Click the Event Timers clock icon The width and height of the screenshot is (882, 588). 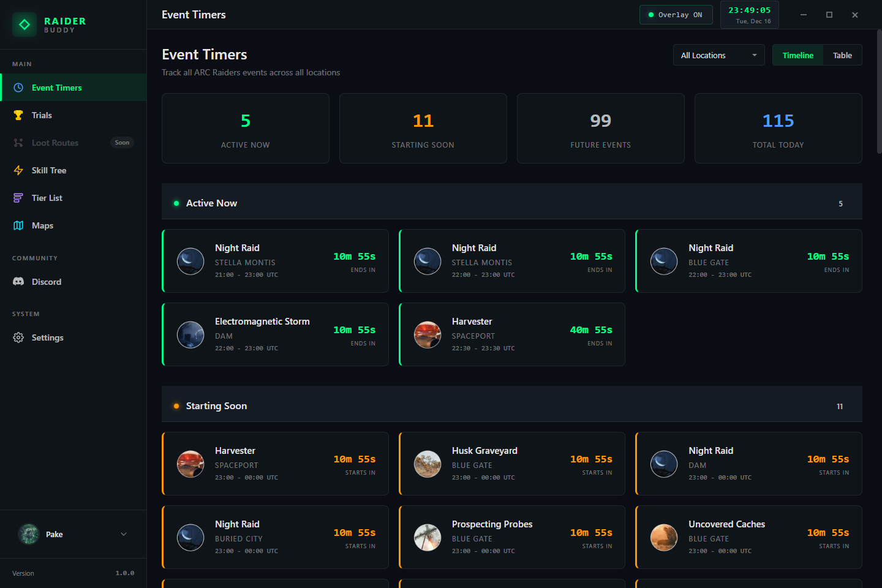coord(18,88)
